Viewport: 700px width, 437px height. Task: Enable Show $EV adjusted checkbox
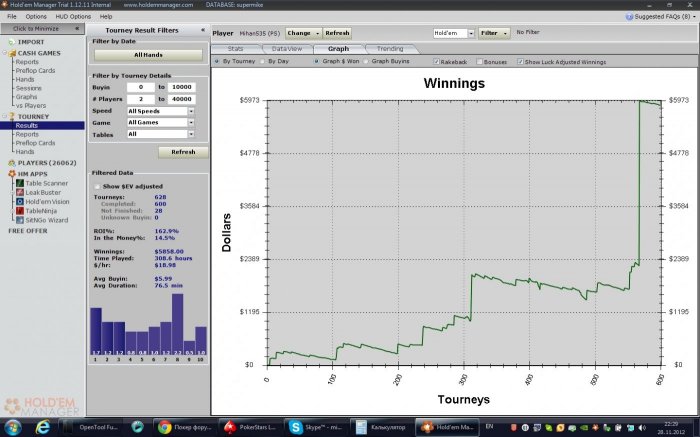(97, 187)
